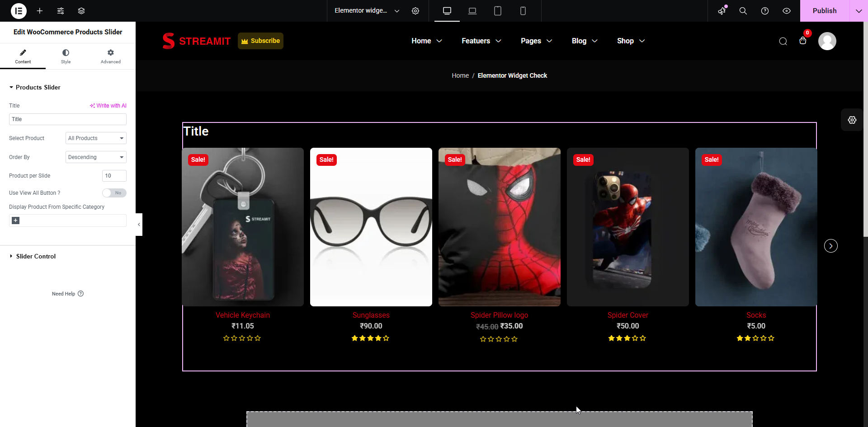Open the Elementor logo menu

[19, 11]
